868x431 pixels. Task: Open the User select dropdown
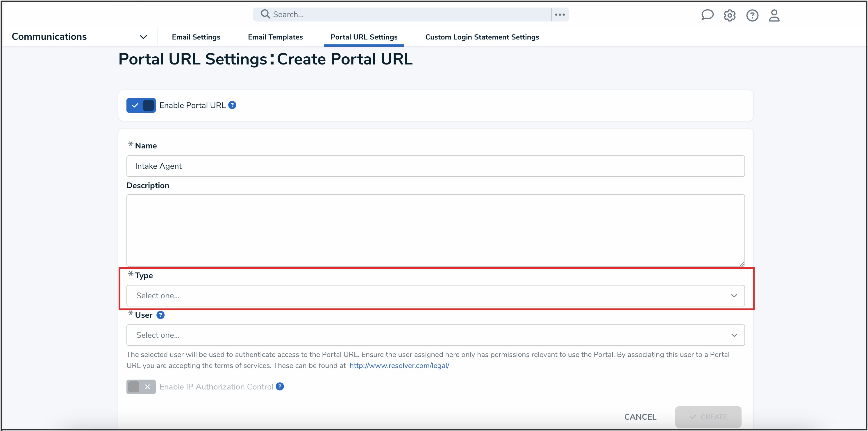click(x=435, y=335)
